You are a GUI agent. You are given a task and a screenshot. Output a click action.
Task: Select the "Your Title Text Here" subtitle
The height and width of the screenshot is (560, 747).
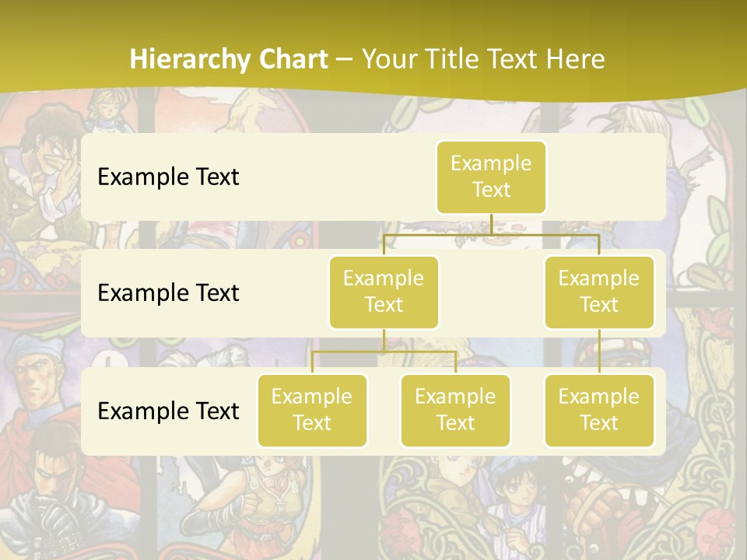pyautogui.click(x=482, y=59)
